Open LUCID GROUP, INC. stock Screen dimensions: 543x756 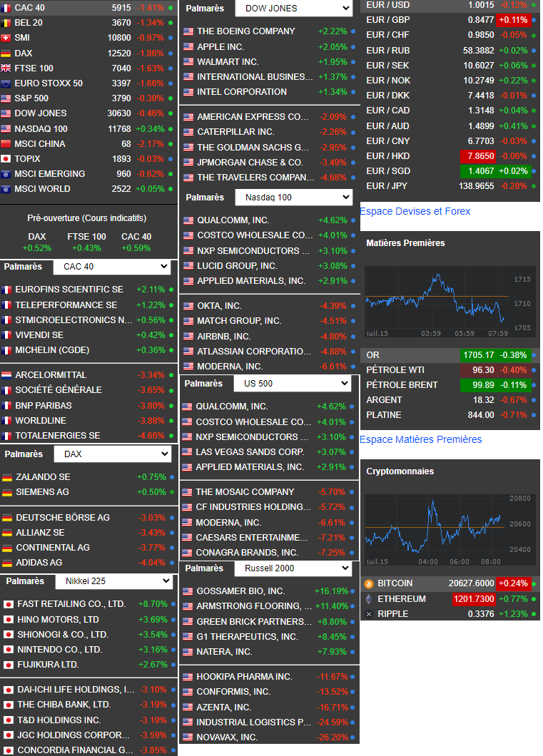[237, 266]
